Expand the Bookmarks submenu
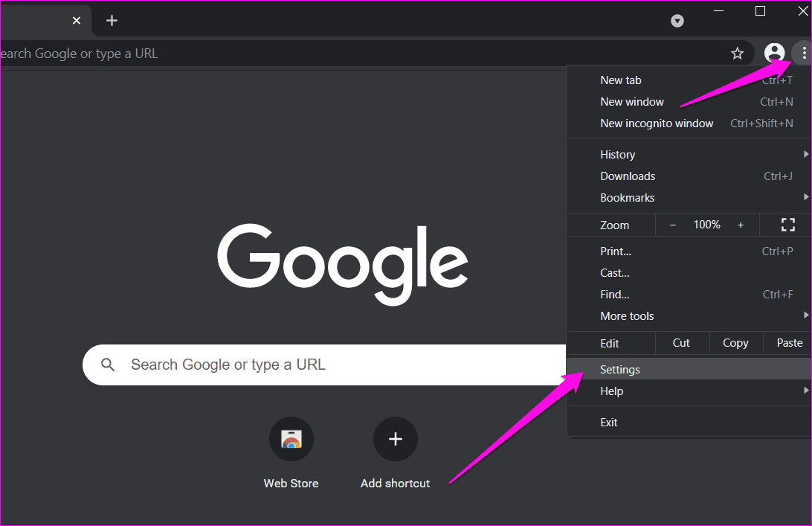The height and width of the screenshot is (526, 812). (x=689, y=198)
